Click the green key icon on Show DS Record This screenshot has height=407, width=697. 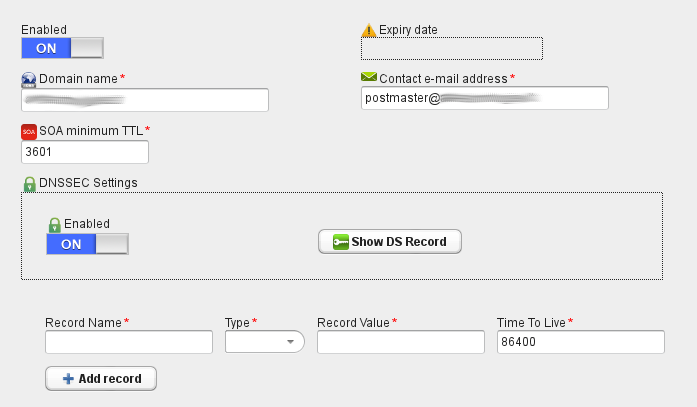(340, 242)
